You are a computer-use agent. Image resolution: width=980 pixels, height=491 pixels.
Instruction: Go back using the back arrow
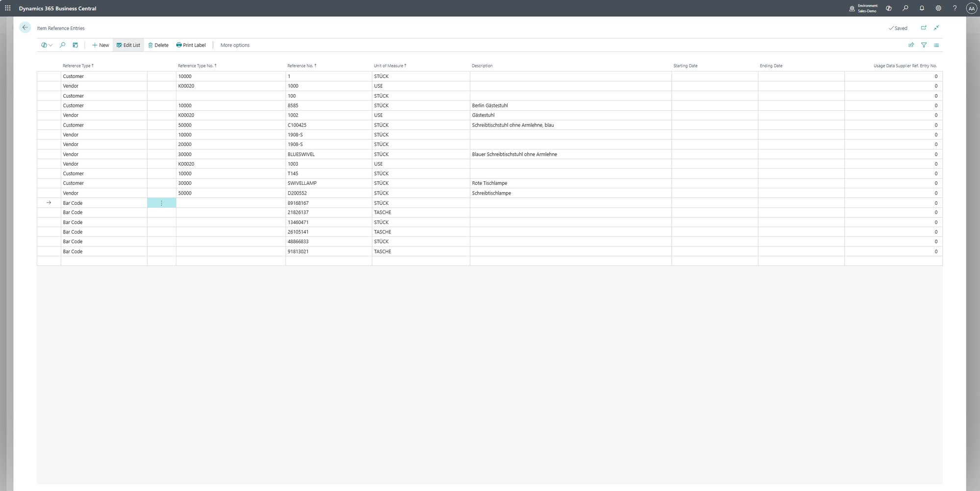coord(25,28)
